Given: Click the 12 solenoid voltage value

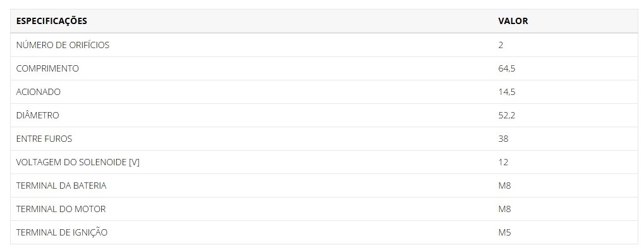Looking at the screenshot, I should tap(503, 162).
